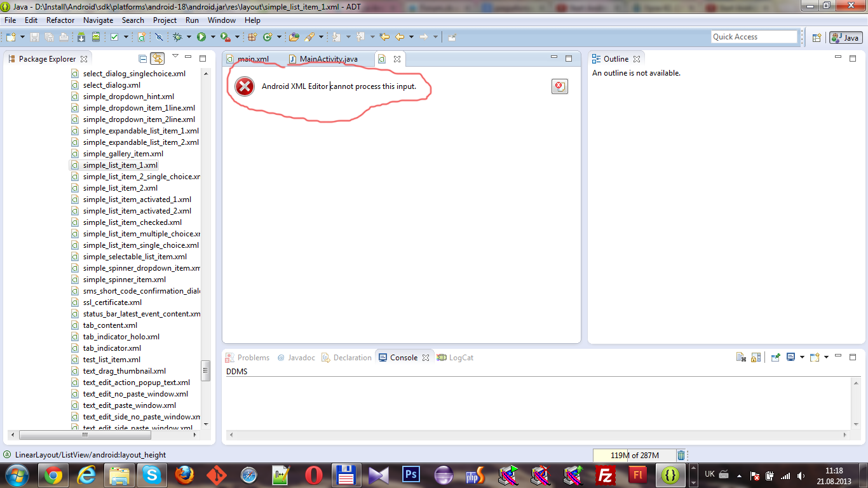The height and width of the screenshot is (488, 868).
Task: Toggle Scroll Lock in Console view
Action: click(x=756, y=357)
